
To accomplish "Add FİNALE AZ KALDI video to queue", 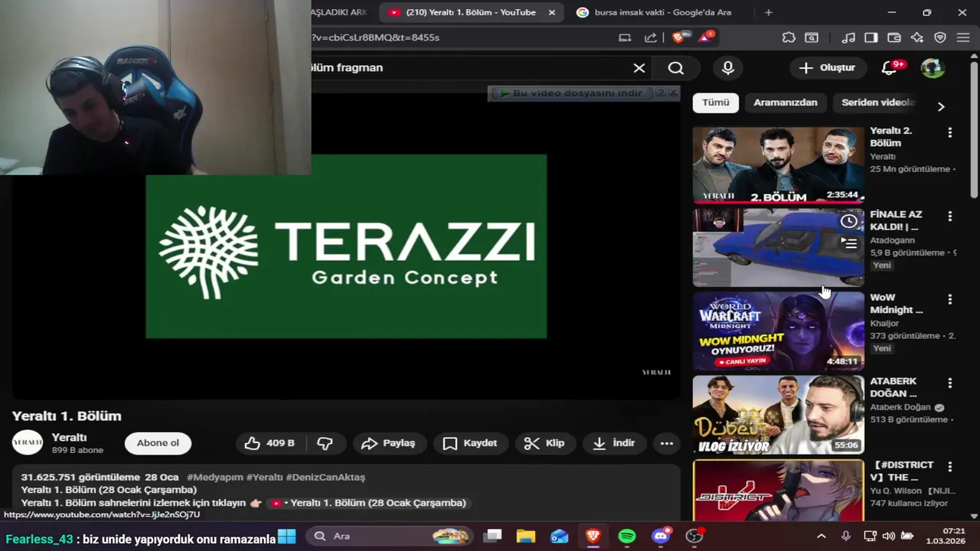I will coord(849,243).
